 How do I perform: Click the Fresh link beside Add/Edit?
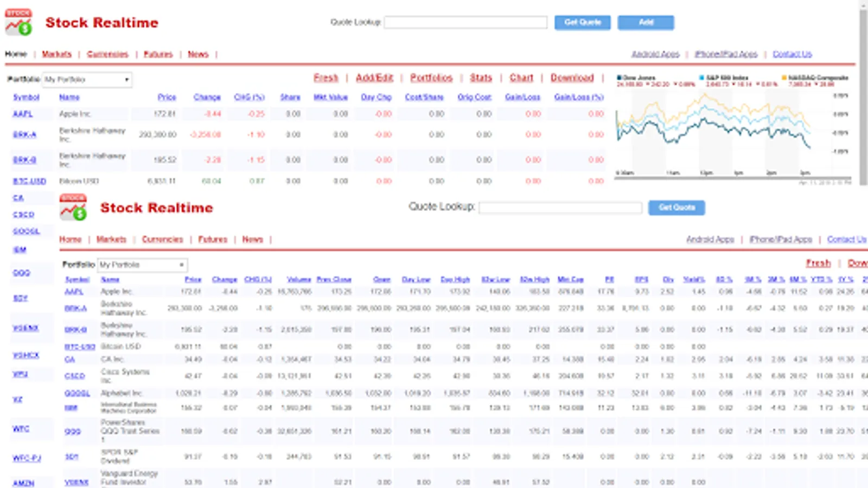(x=325, y=78)
